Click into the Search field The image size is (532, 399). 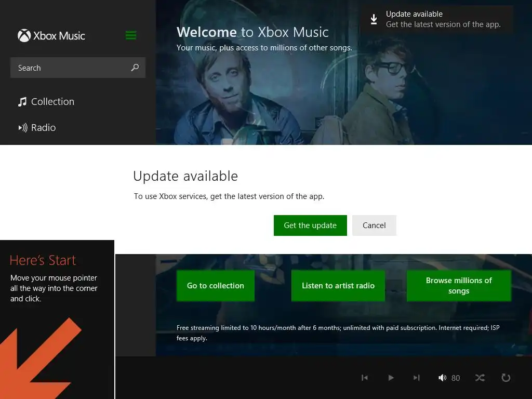tap(78, 68)
